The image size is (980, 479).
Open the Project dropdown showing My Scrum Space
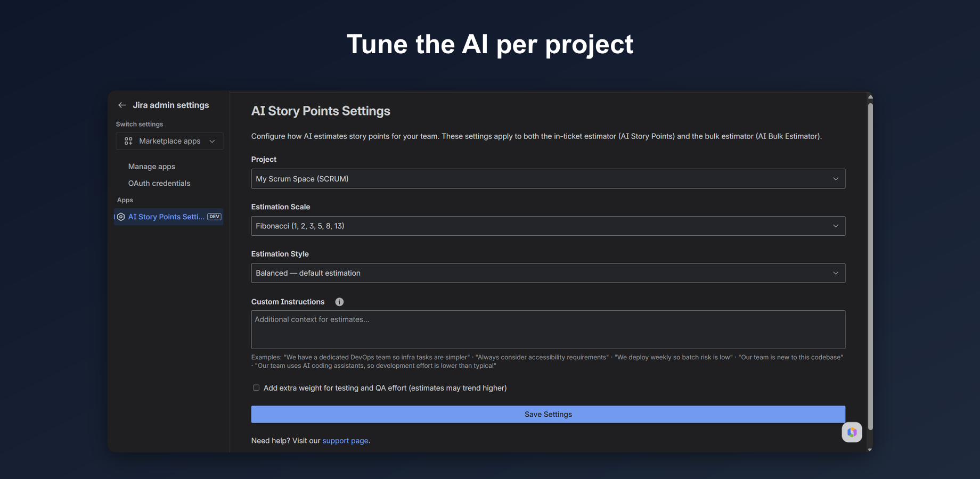(548, 179)
